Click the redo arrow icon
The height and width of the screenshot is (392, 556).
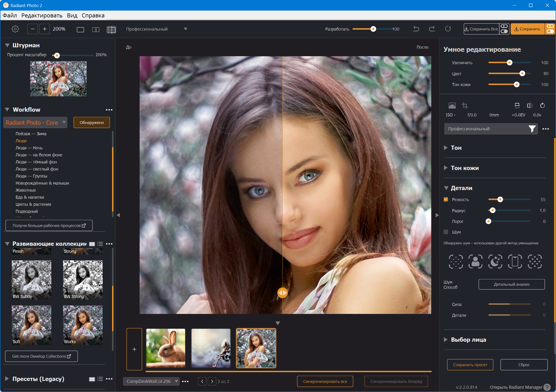pyautogui.click(x=432, y=29)
